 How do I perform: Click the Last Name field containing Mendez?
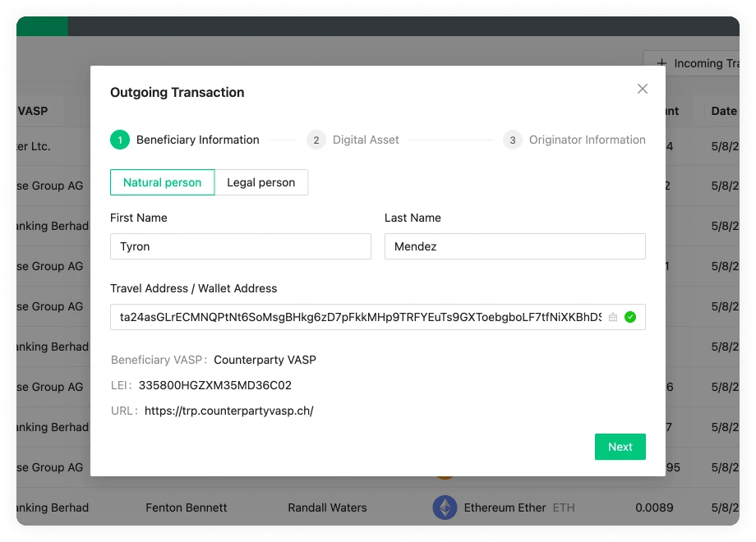[514, 246]
